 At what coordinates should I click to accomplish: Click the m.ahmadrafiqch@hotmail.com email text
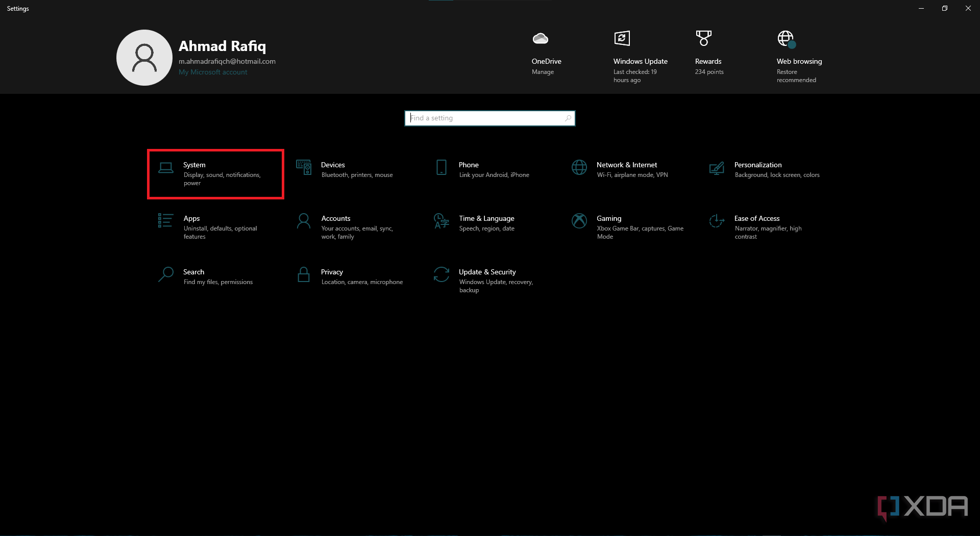(227, 61)
